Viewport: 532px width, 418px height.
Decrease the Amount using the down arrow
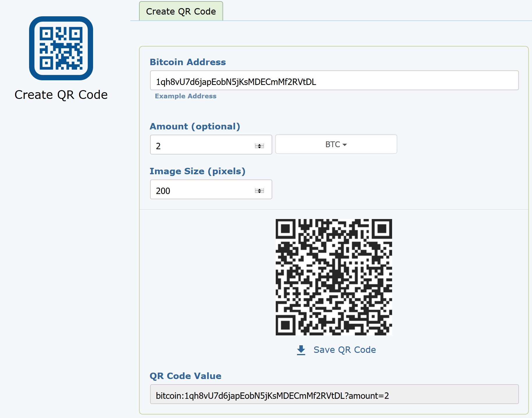tap(259, 147)
